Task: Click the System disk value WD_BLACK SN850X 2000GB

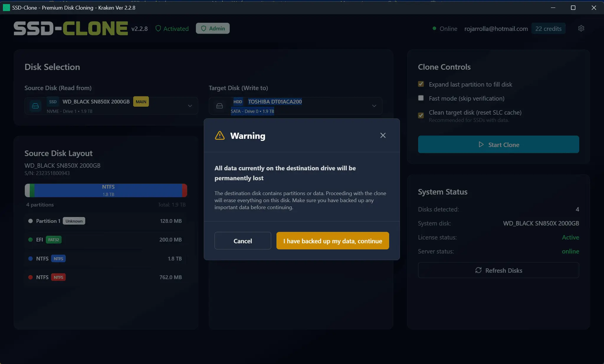Action: (x=541, y=223)
